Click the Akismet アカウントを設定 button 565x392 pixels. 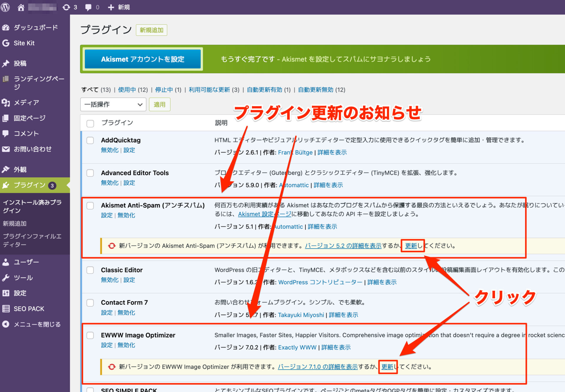143,59
